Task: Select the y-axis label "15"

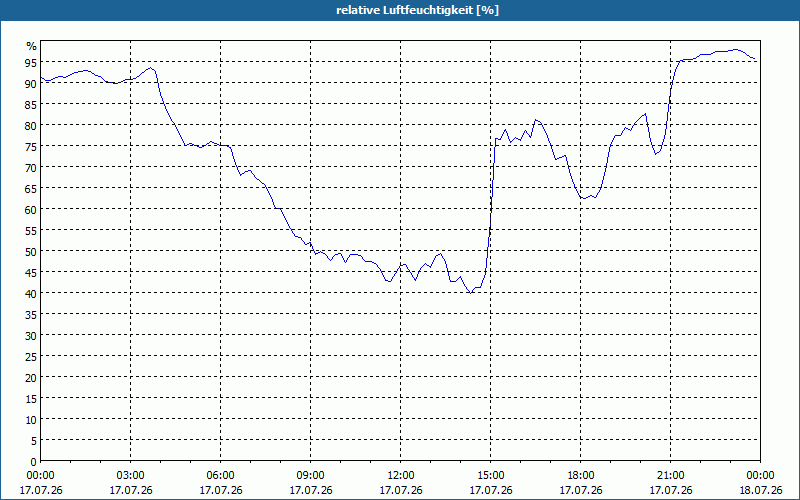Action: 31,398
